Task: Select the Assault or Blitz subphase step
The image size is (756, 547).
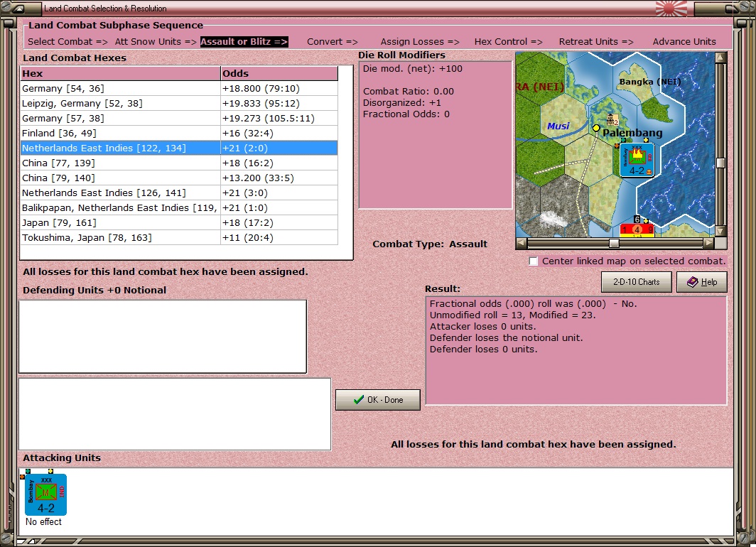Action: pos(244,42)
